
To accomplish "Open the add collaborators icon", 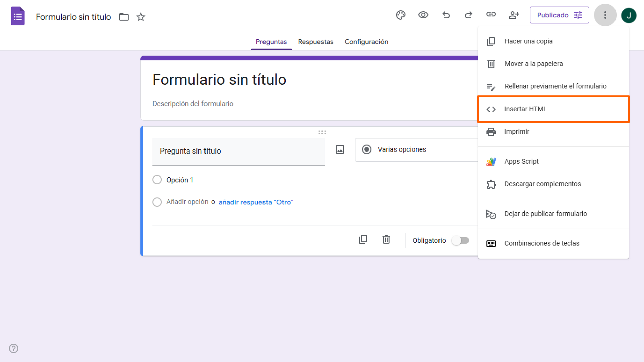I will click(x=514, y=15).
